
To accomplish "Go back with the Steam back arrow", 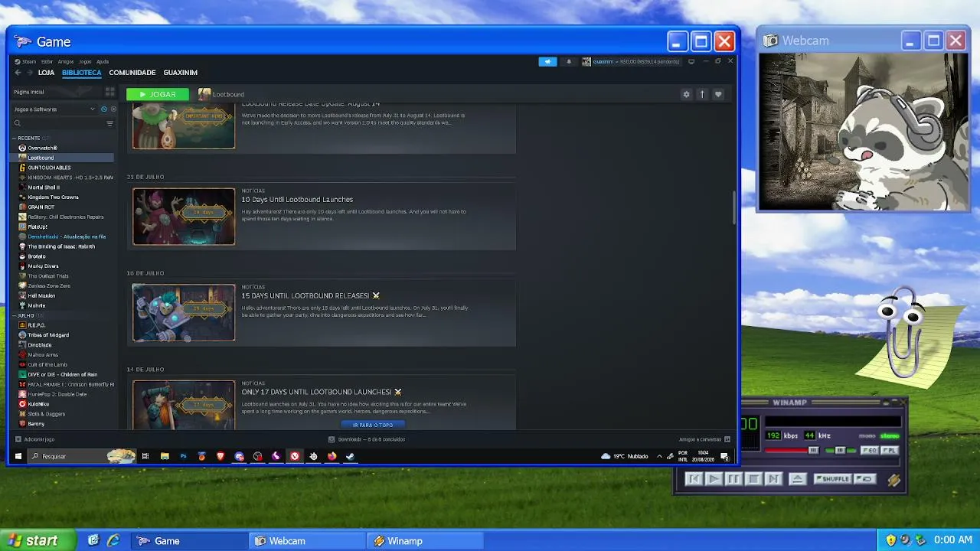I will coord(18,73).
